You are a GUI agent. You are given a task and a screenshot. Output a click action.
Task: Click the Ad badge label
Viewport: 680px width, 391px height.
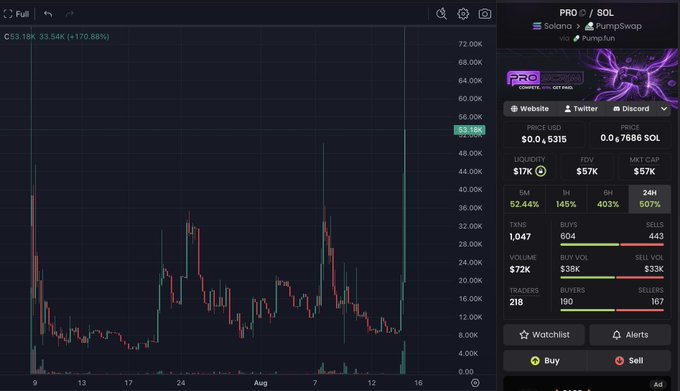point(658,384)
